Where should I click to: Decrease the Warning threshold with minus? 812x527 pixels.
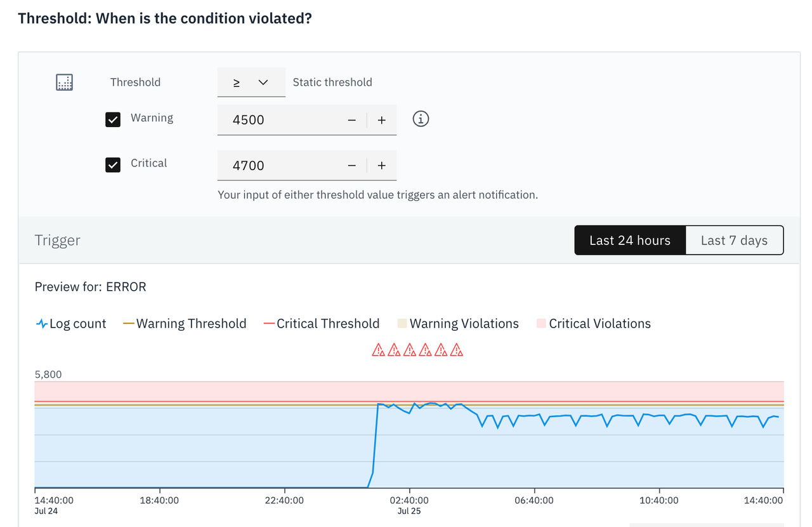coord(352,120)
